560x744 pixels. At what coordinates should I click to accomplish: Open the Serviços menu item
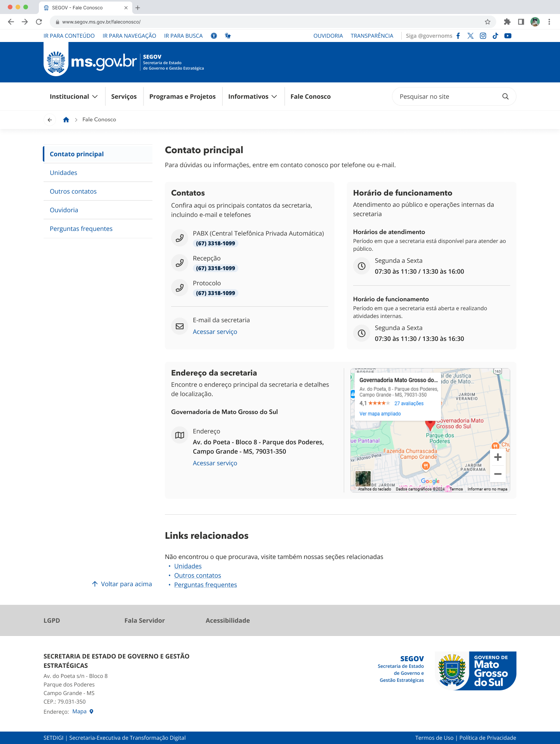click(124, 96)
